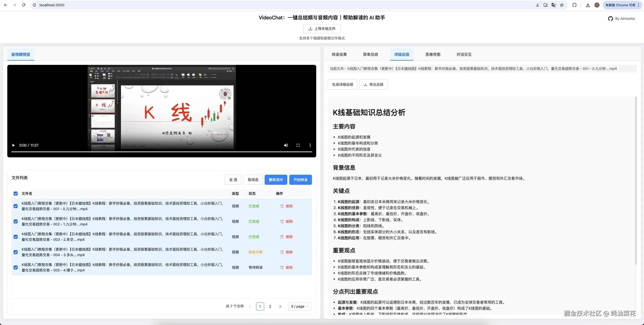Open the GitHub link next to By Airmomo
644x325 pixels.
(x=611, y=18)
